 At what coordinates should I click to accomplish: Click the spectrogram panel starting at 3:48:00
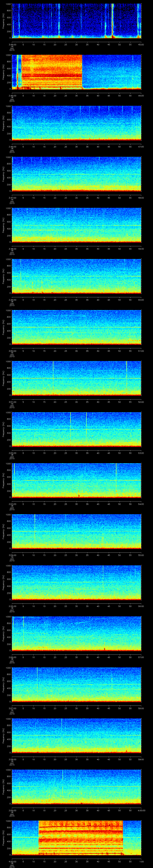point(76,225)
